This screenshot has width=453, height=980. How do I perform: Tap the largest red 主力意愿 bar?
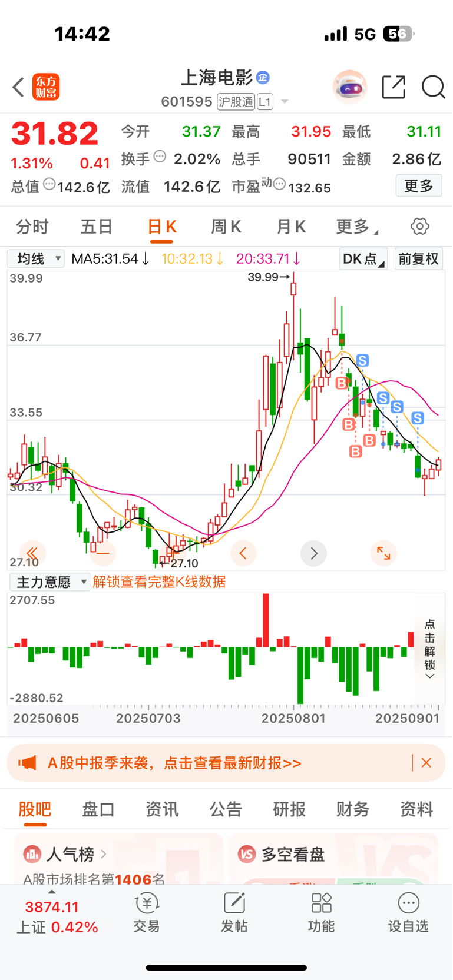pos(266,620)
